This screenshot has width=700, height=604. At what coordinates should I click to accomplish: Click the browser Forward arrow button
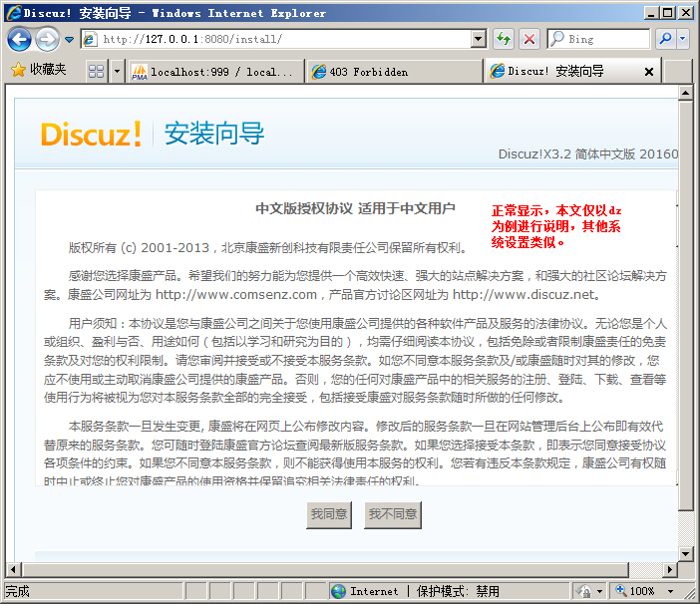tap(47, 39)
